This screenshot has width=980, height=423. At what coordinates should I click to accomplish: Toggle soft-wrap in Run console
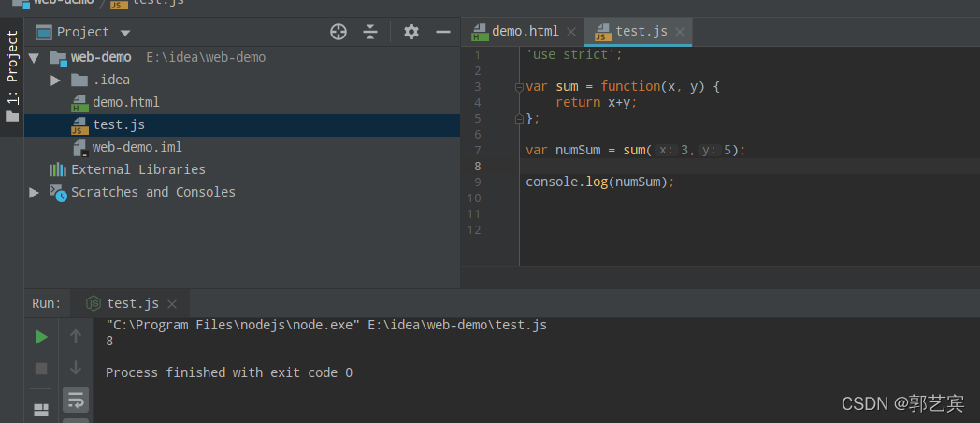pyautogui.click(x=76, y=400)
